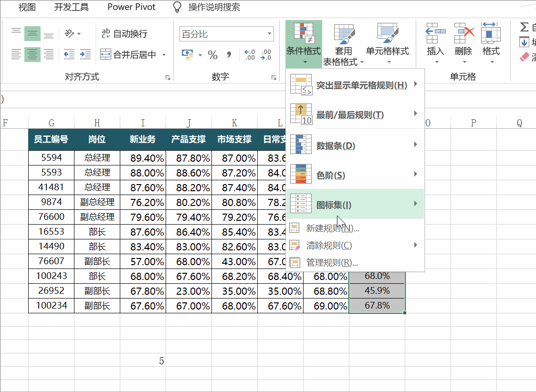Toggle middle vertical alignment
536x392 pixels.
32,33
